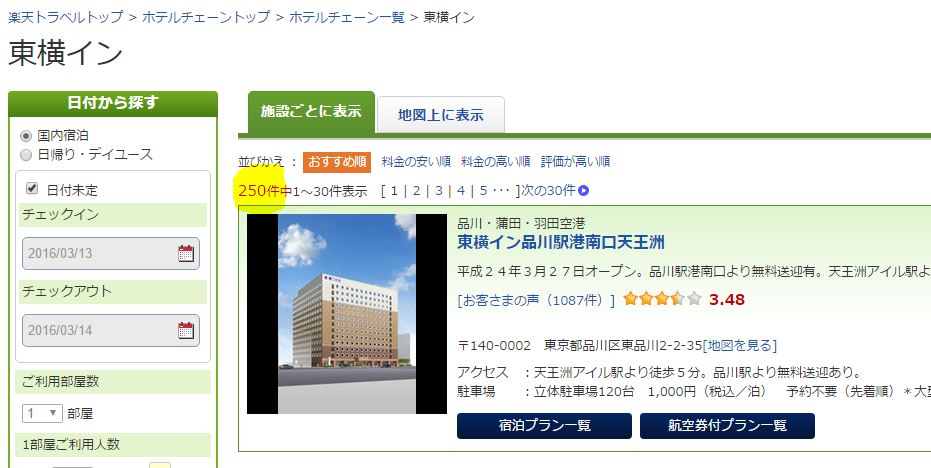Viewport: 931px width, 468px height.
Task: Click the 航空券付プラン一覧 button
Action: (727, 426)
